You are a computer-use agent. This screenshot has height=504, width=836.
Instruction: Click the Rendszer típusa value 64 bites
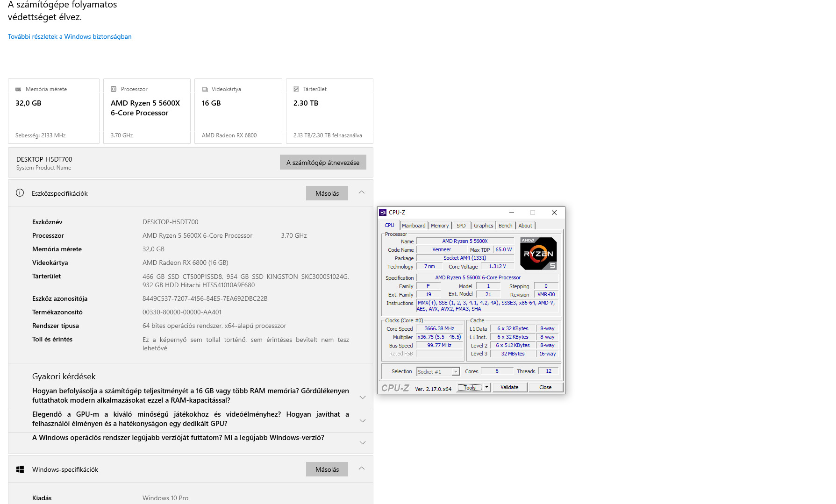214,326
